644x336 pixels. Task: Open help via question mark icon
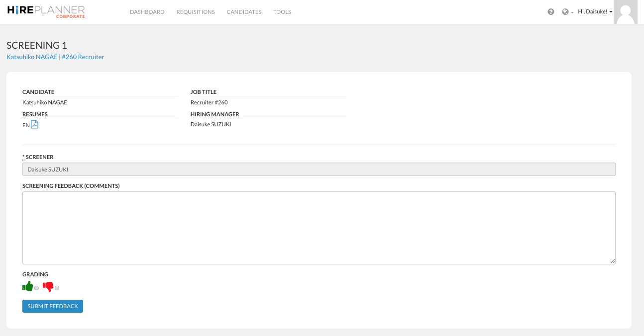pos(551,12)
